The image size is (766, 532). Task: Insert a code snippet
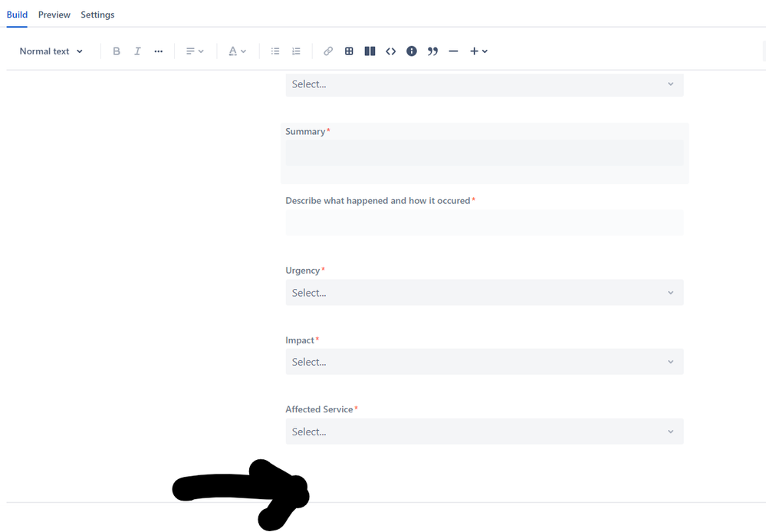pos(391,51)
